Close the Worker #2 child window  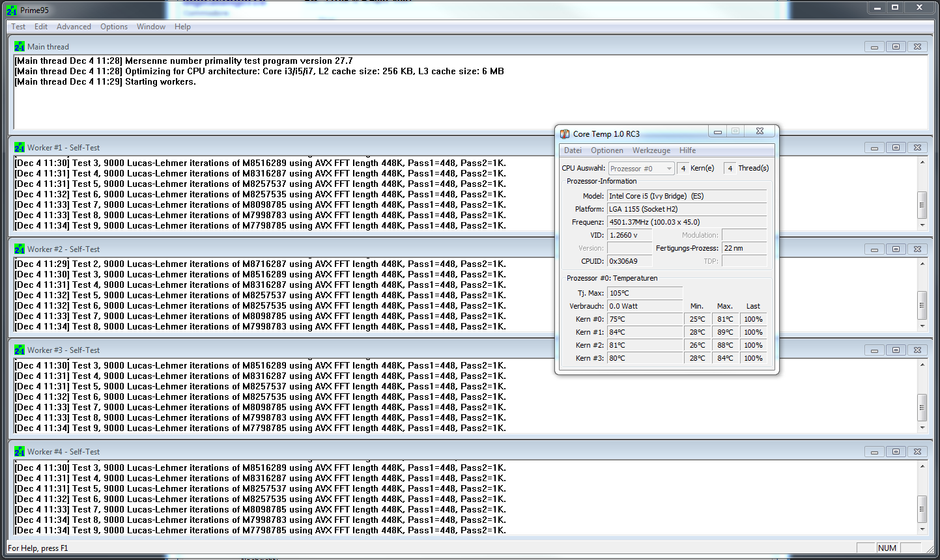(x=917, y=249)
